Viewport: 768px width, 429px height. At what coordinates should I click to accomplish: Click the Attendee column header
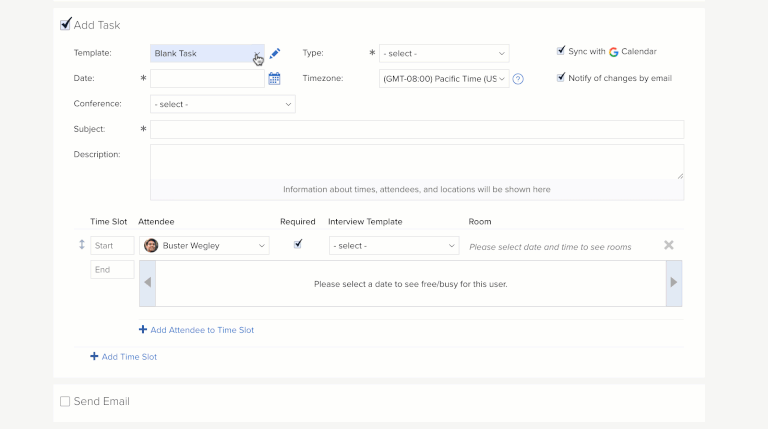(x=156, y=221)
